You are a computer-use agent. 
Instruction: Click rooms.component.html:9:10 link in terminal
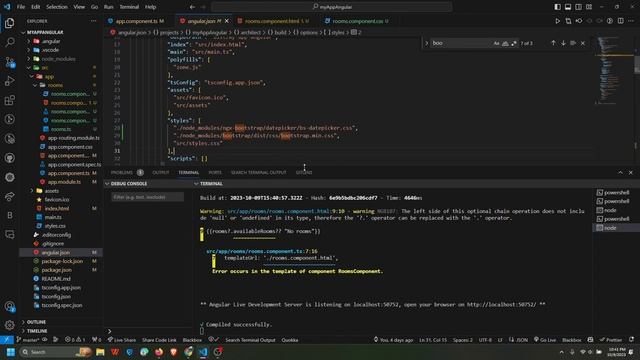(286, 211)
